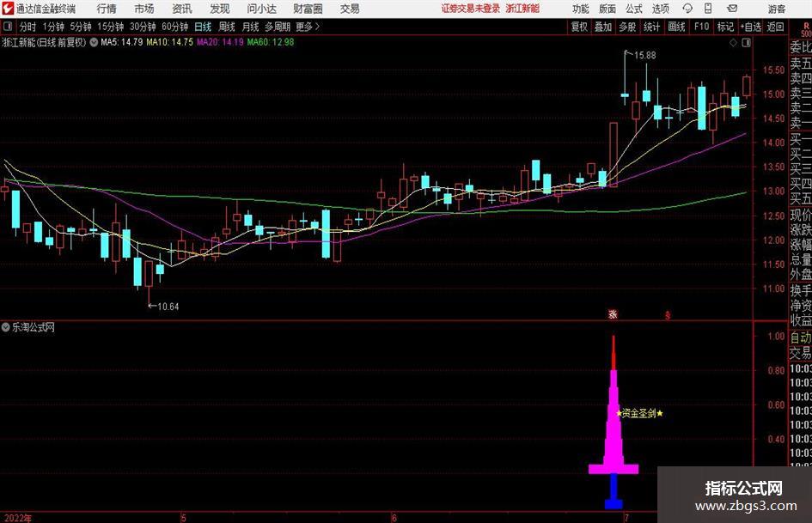Toggle the side panel icon near diamond
The height and width of the screenshot is (523, 812).
[x=746, y=43]
